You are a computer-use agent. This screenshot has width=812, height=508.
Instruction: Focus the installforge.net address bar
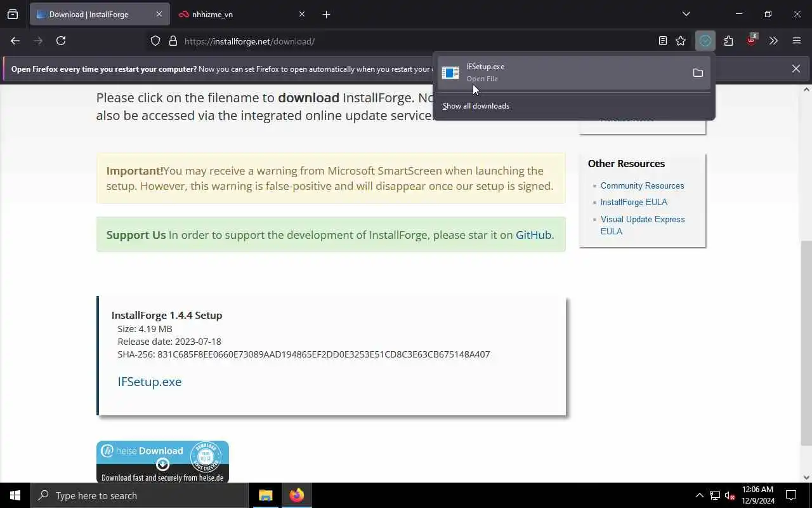tap(419, 41)
